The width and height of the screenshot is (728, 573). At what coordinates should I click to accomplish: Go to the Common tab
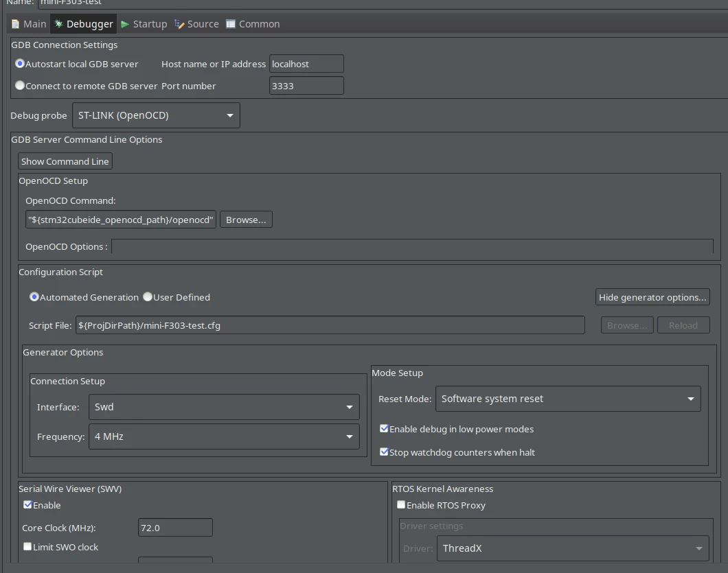pos(253,24)
